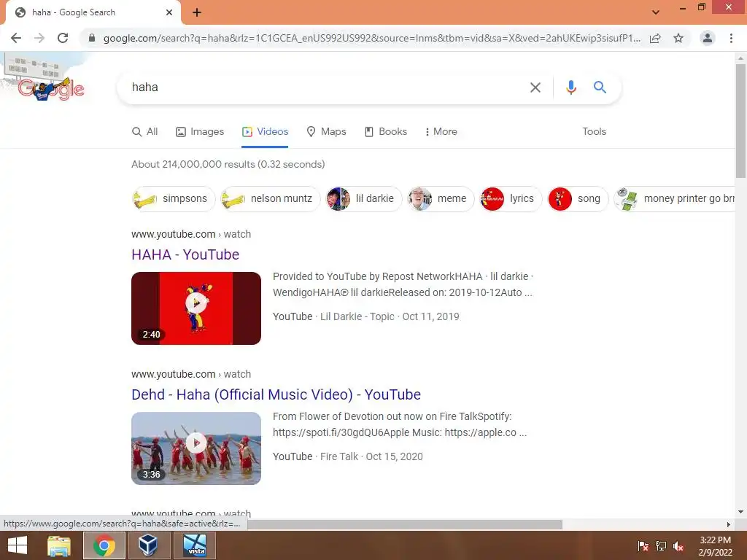This screenshot has width=747, height=560.
Task: Open tab search chevron in title bar
Action: click(656, 12)
